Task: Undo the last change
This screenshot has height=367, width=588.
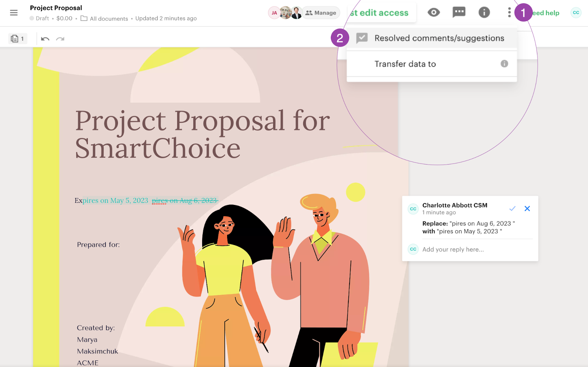Action: [45, 39]
